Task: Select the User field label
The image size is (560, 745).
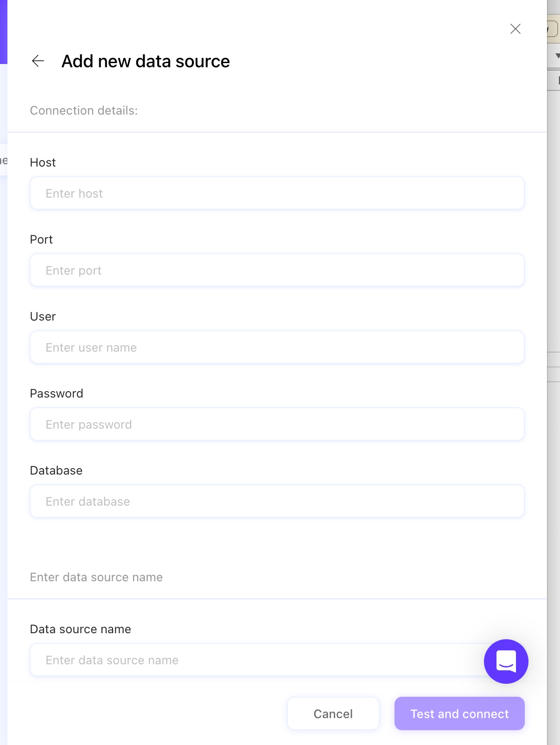Action: (x=43, y=316)
